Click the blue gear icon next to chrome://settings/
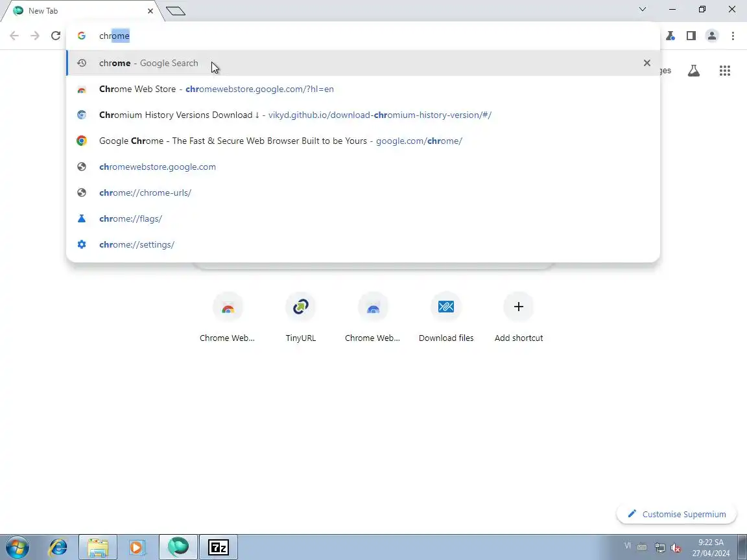This screenshot has height=560, width=747. point(82,245)
